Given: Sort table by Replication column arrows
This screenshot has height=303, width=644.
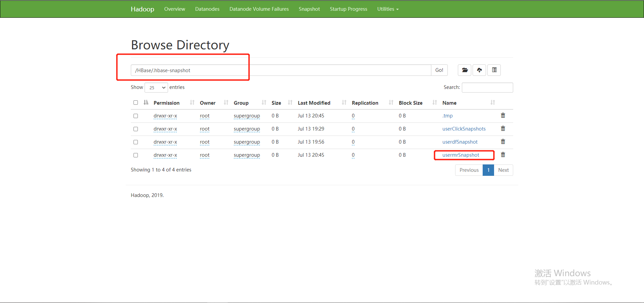Looking at the screenshot, I should click(x=391, y=103).
